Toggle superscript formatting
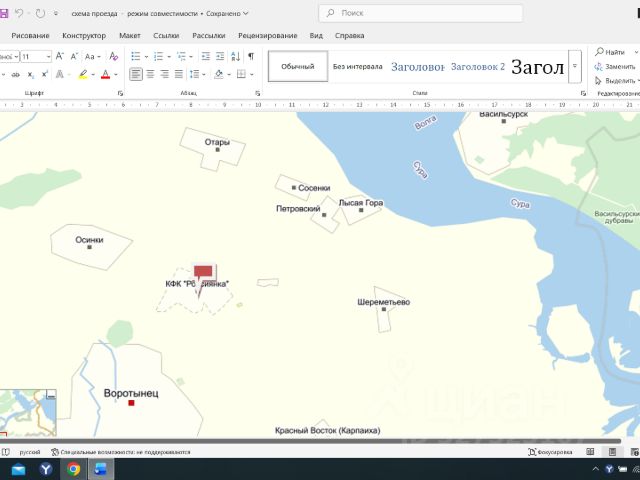Viewport: 640px width, 480px height. coord(45,75)
